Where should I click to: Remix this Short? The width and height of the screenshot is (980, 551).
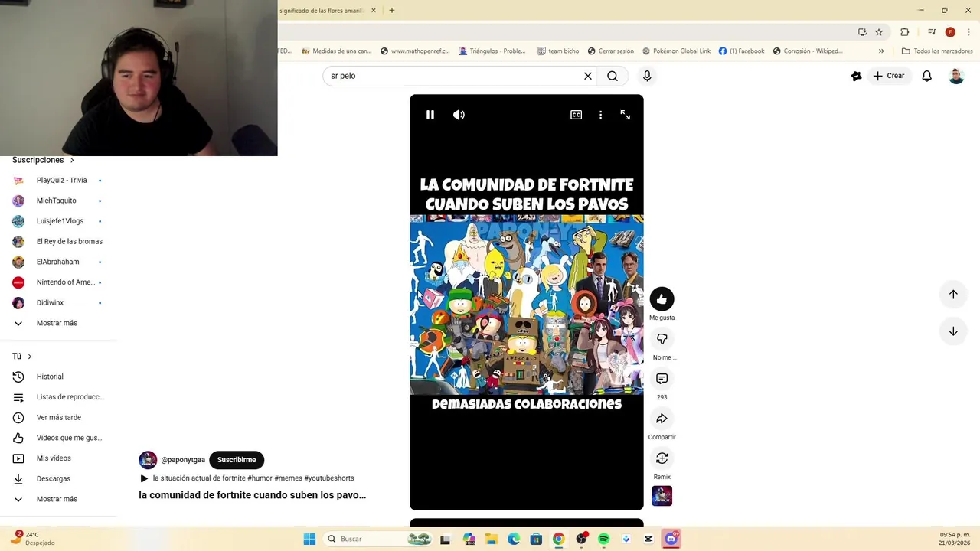[662, 458]
